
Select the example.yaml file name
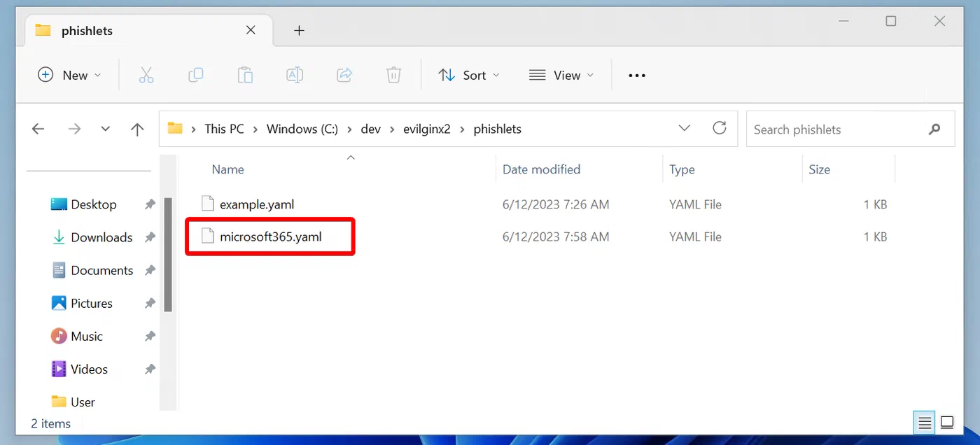pos(257,204)
